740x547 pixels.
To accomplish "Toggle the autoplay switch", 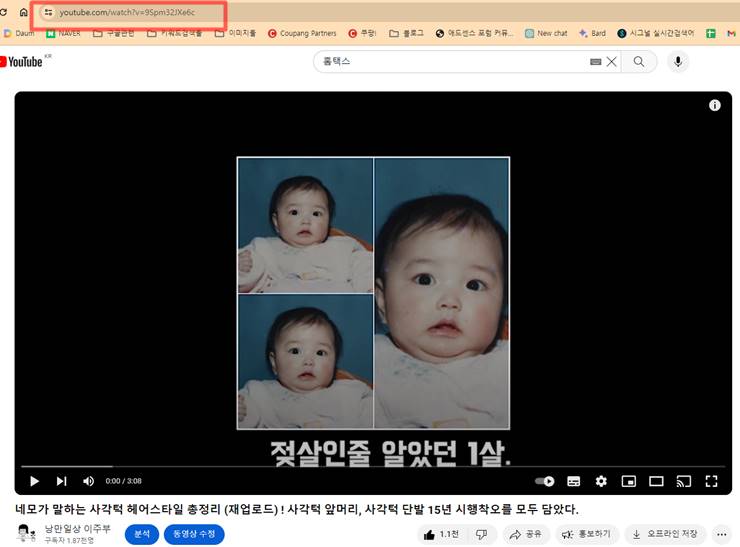I will [545, 481].
